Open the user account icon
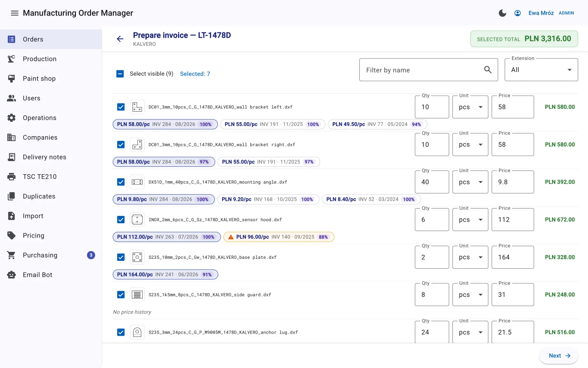The height and width of the screenshot is (368, 588). 517,13
